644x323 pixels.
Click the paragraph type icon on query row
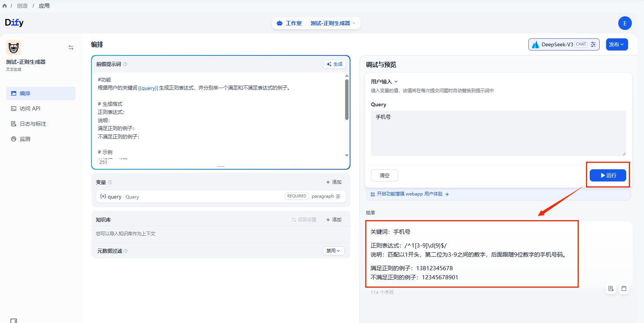pyautogui.click(x=338, y=196)
